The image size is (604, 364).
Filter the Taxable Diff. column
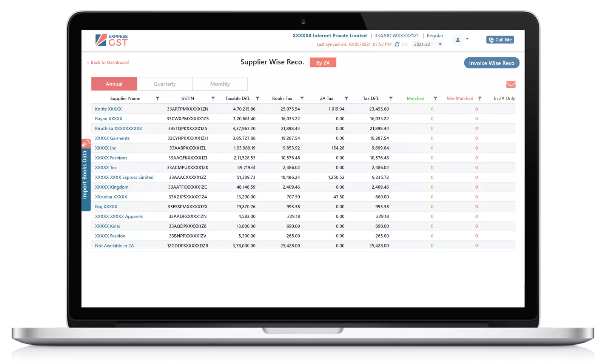[257, 98]
